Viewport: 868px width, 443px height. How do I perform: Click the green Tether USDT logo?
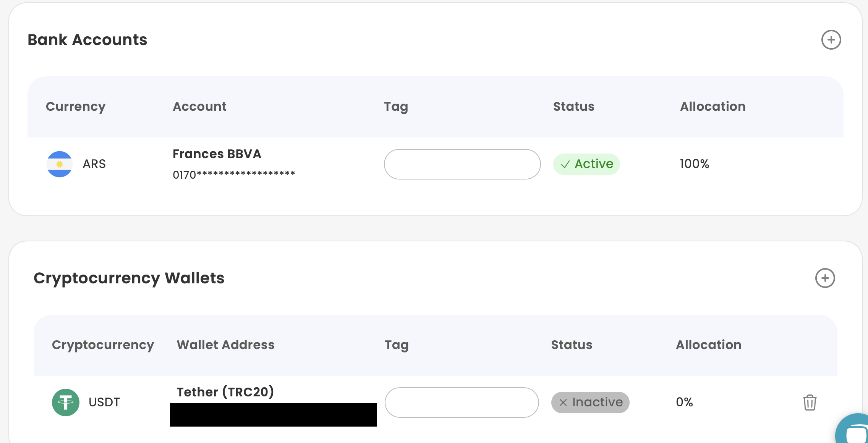[x=66, y=403]
